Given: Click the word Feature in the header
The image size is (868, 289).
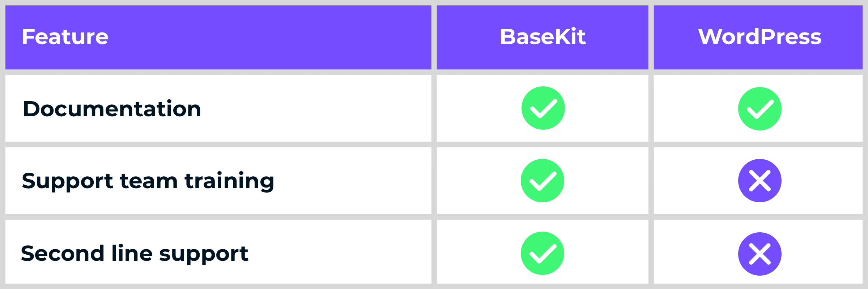Looking at the screenshot, I should click(x=65, y=37).
